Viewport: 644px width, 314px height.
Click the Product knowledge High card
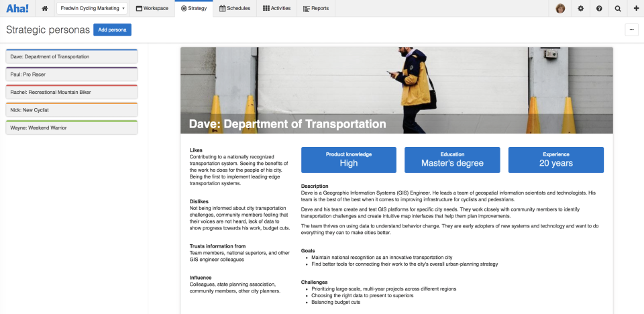349,160
